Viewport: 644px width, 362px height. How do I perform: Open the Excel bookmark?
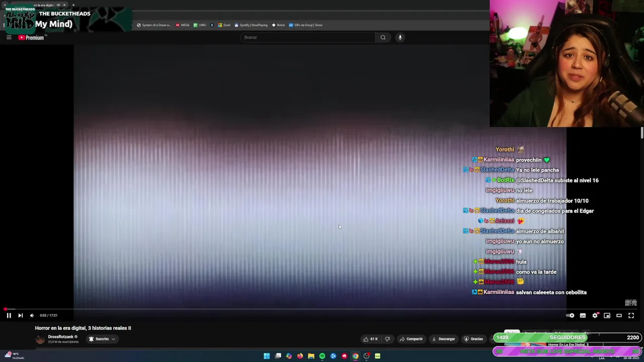(x=224, y=25)
